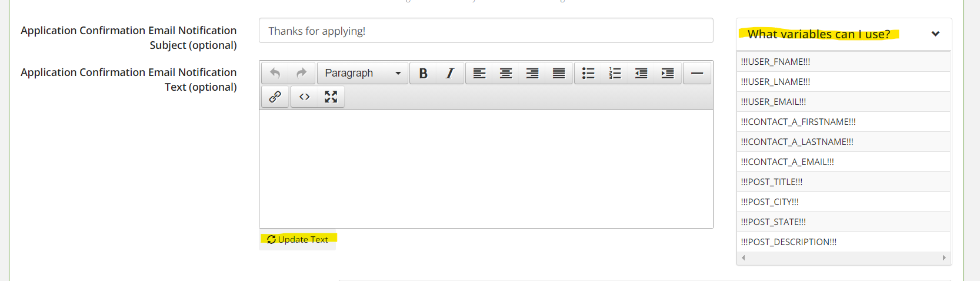Select the !!!POST_CITY!!! variable
The height and width of the screenshot is (281, 980).
[x=844, y=202]
